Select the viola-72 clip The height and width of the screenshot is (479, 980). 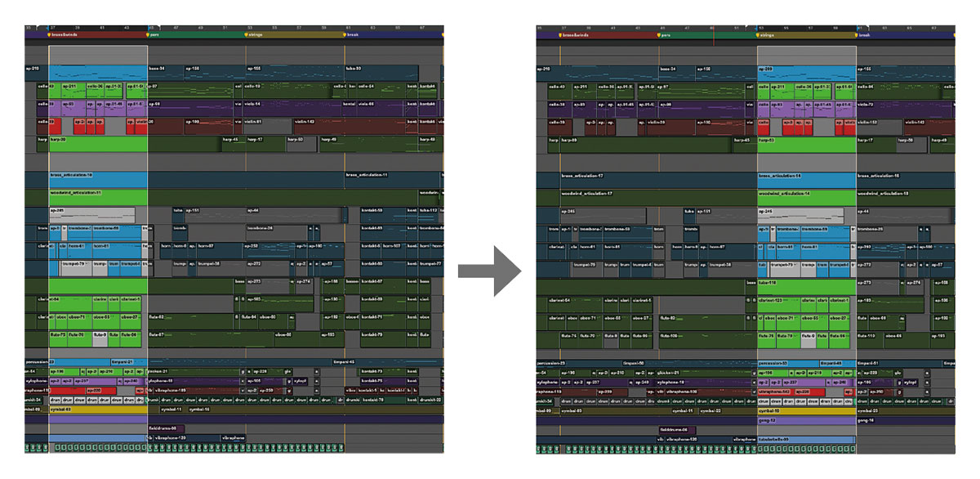tap(905, 109)
